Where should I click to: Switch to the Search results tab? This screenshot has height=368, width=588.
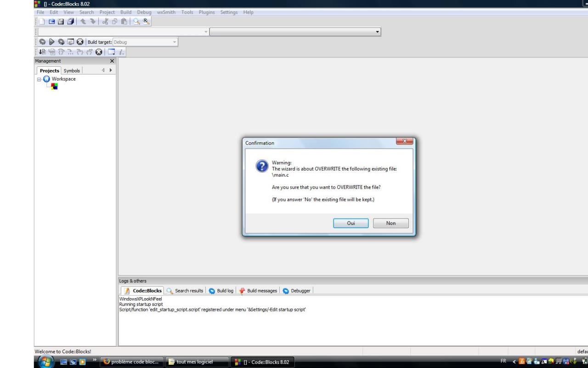click(185, 291)
